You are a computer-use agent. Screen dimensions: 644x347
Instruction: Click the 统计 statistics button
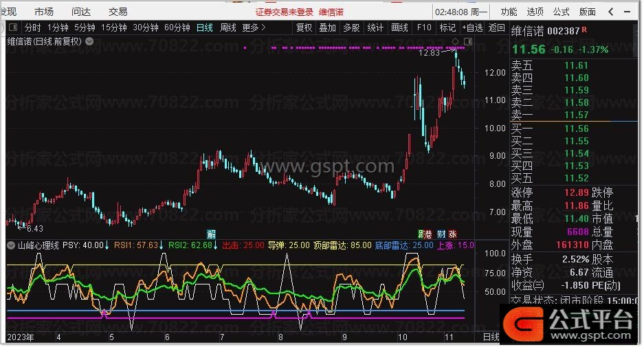tap(375, 27)
